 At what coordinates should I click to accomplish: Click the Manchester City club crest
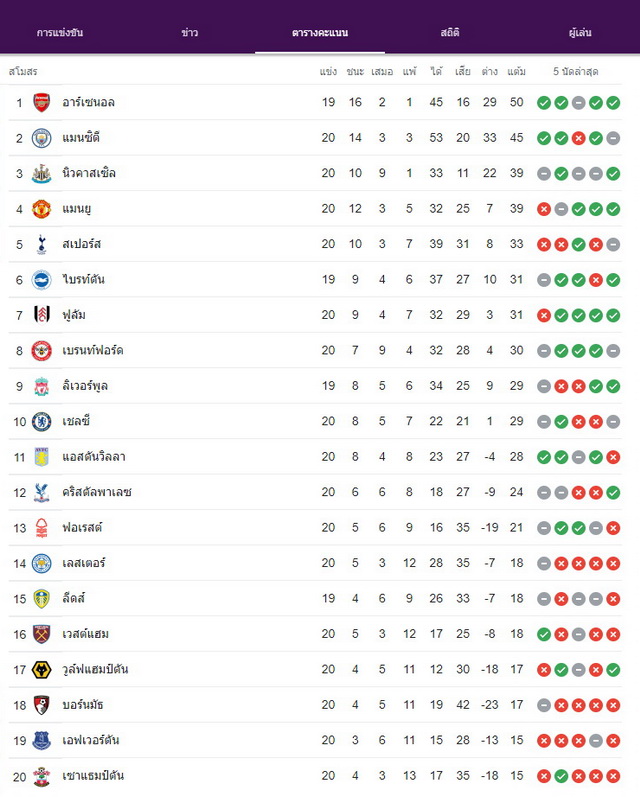[42, 138]
